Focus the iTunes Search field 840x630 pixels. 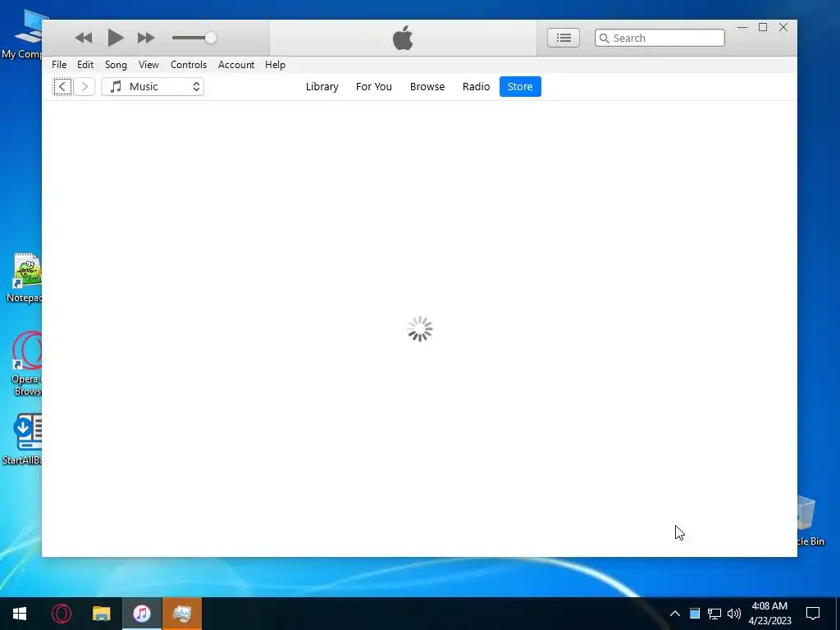coord(660,38)
